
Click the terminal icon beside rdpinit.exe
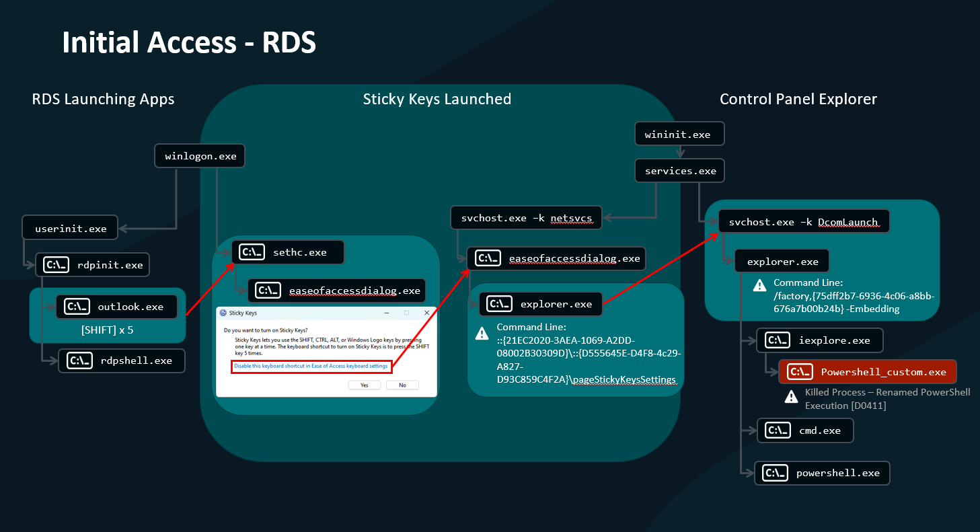[x=56, y=265]
